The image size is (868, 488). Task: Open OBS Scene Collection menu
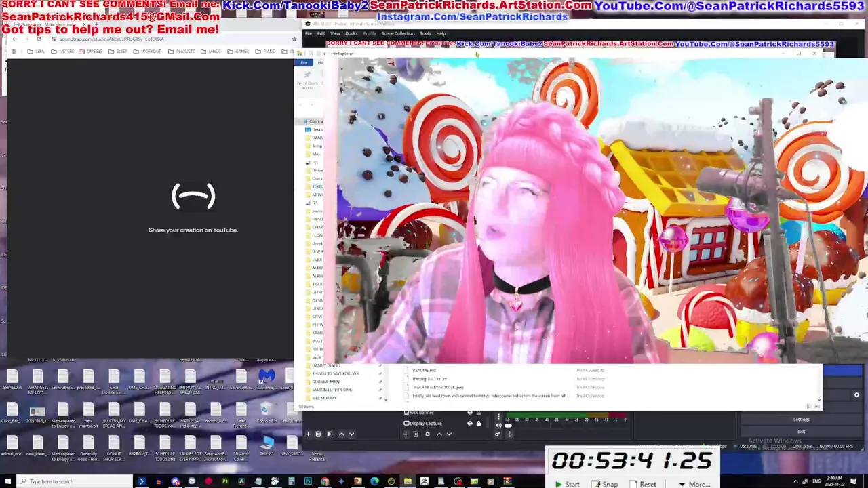click(397, 33)
